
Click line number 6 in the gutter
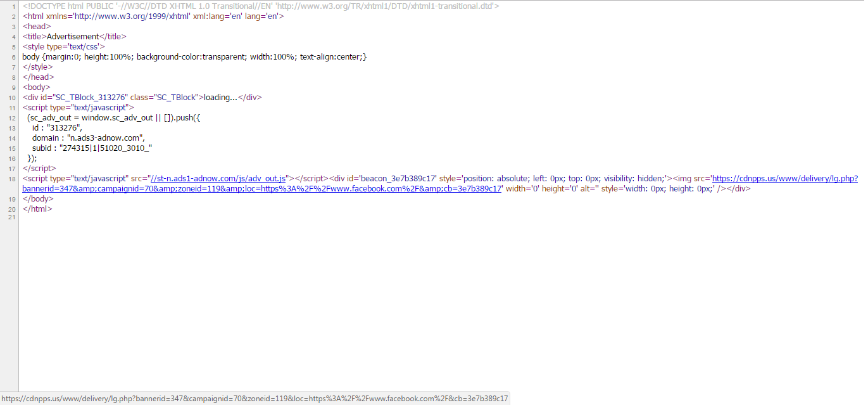click(x=13, y=57)
